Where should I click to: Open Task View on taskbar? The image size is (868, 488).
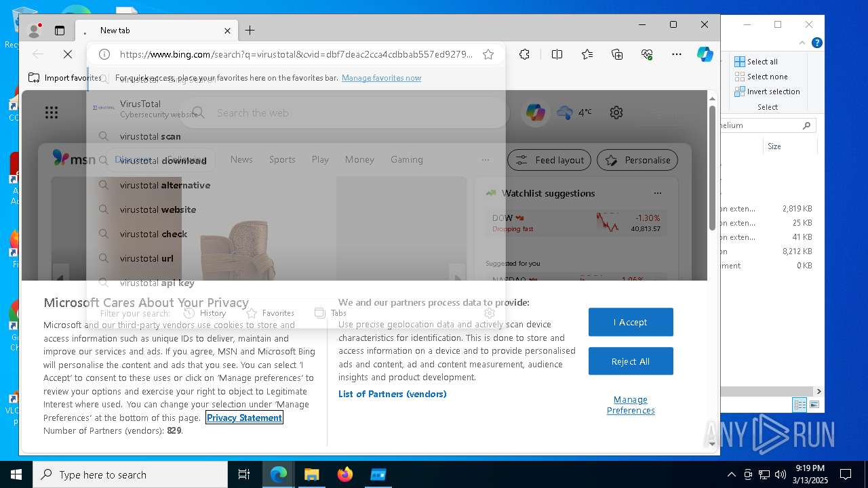click(x=244, y=474)
